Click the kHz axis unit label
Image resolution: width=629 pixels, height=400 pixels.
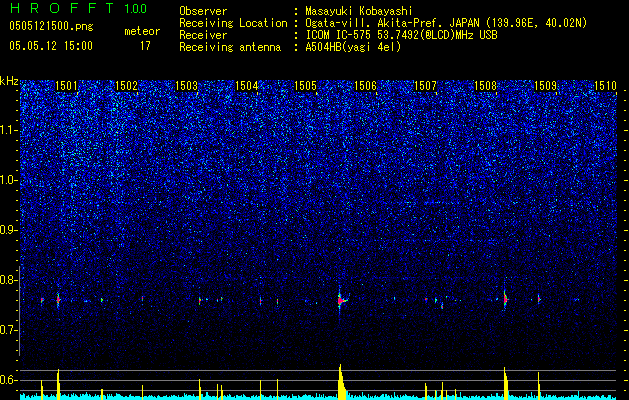tap(9, 81)
